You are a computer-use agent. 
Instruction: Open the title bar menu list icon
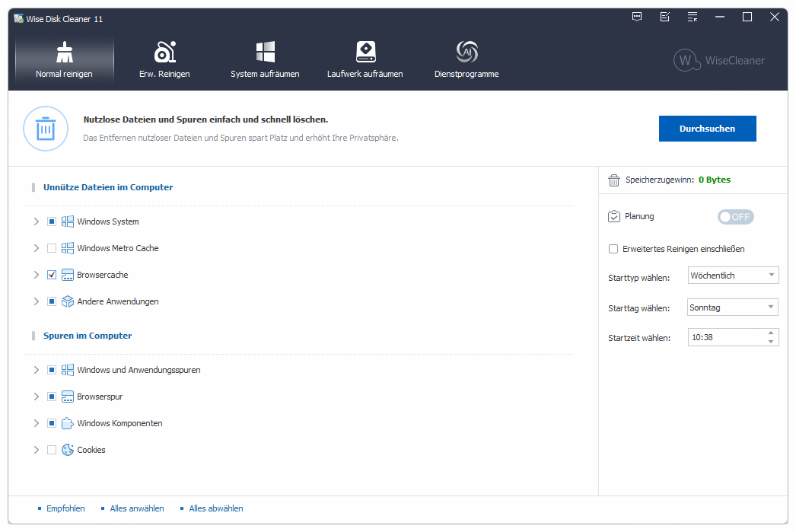click(693, 17)
